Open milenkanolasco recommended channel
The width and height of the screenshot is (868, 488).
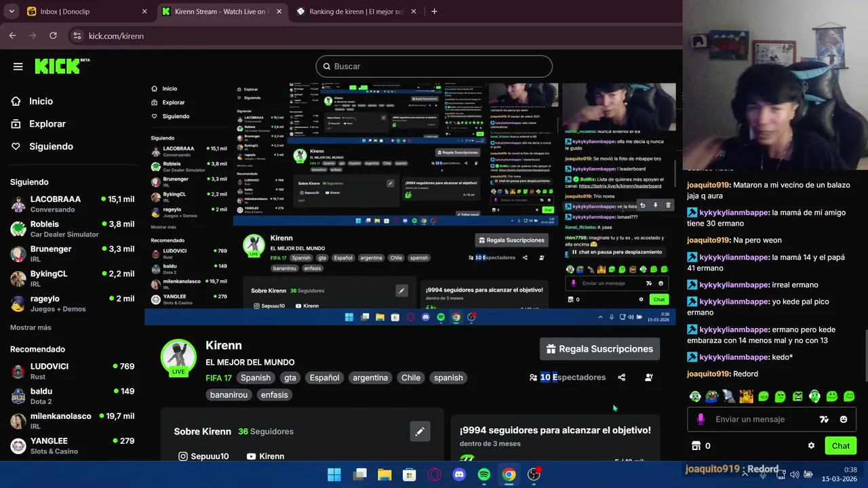[72, 420]
